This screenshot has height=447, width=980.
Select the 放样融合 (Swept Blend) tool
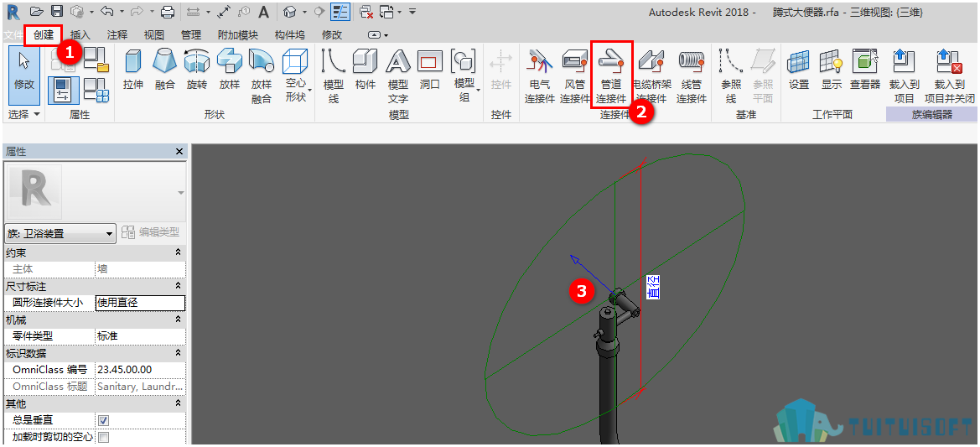point(262,75)
